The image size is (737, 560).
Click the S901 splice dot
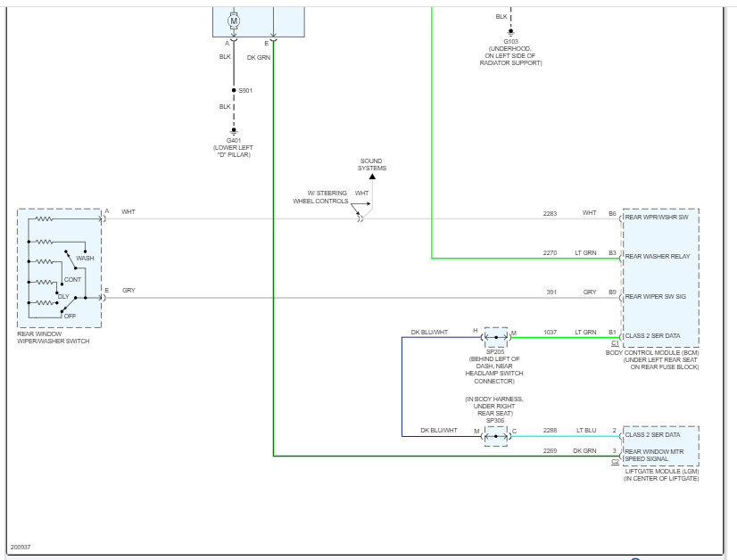[234, 90]
